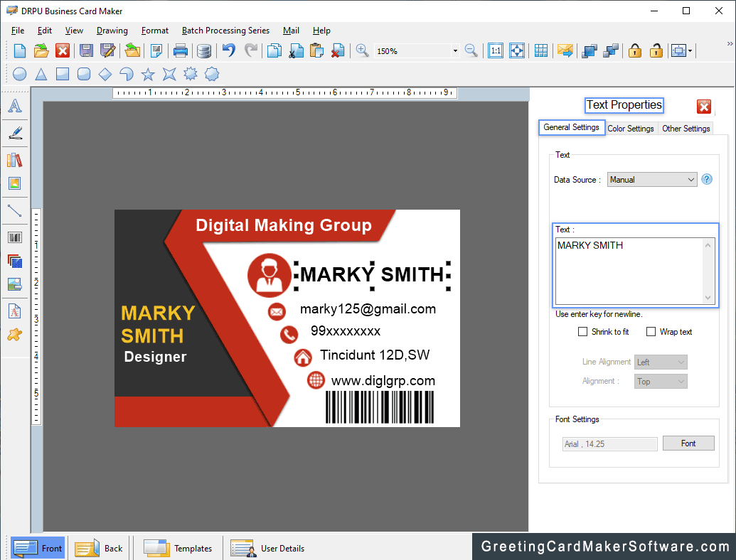Show the Front side of card
The height and width of the screenshot is (560, 736).
[38, 548]
